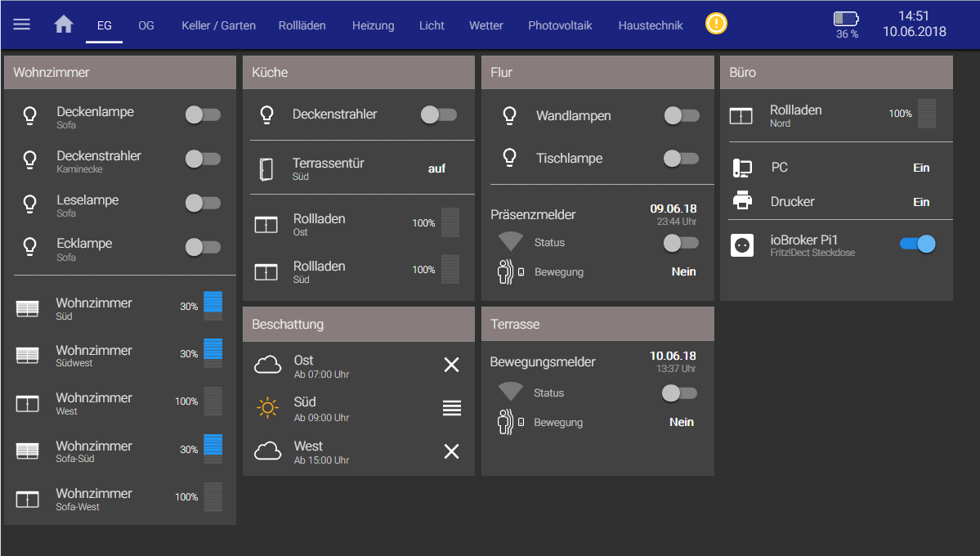Click the Drucker 'Ein' status
Screen dimensions: 980x556
[x=921, y=202]
